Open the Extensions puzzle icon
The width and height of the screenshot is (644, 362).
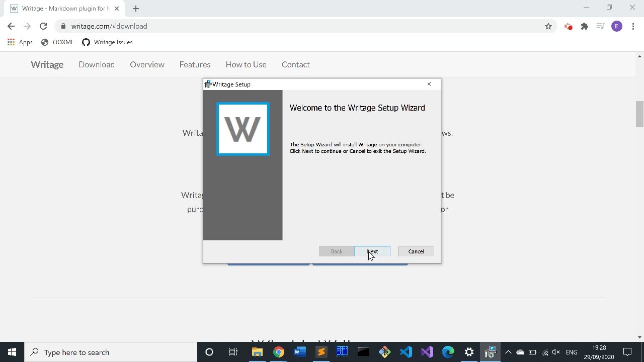pos(585,26)
